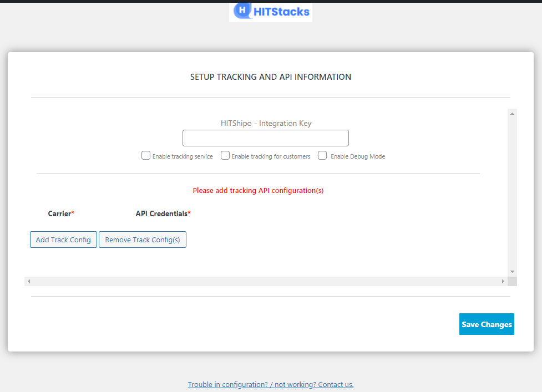Focus the HITShipo Integration Key field
Screen dimensions: 542x392
click(266, 138)
